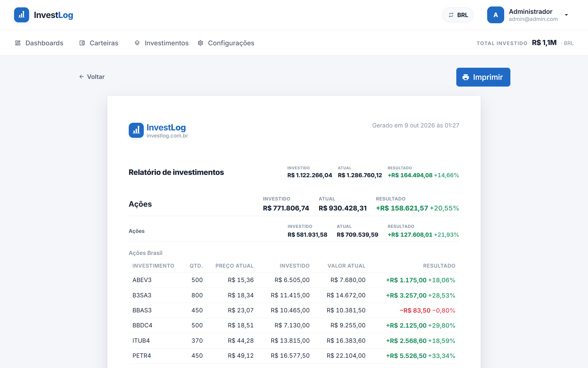Click the 'BBDC4' row name

[x=142, y=325]
